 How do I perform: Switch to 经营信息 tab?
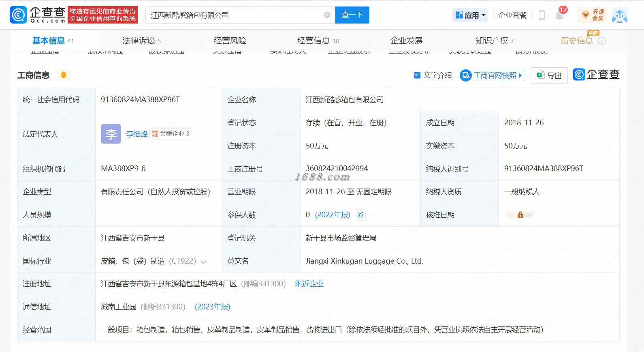click(318, 41)
